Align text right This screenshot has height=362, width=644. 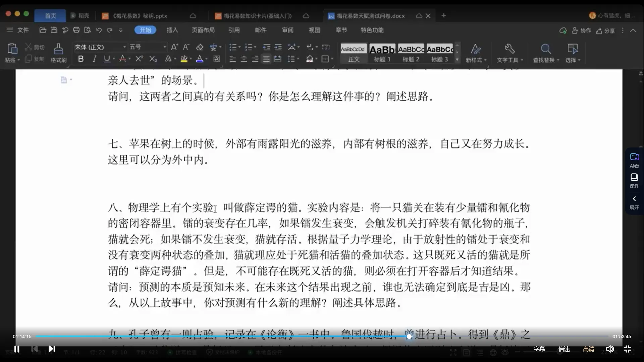(255, 59)
